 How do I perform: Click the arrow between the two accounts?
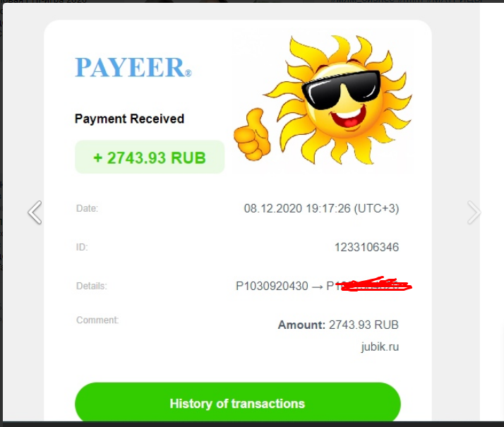[317, 287]
